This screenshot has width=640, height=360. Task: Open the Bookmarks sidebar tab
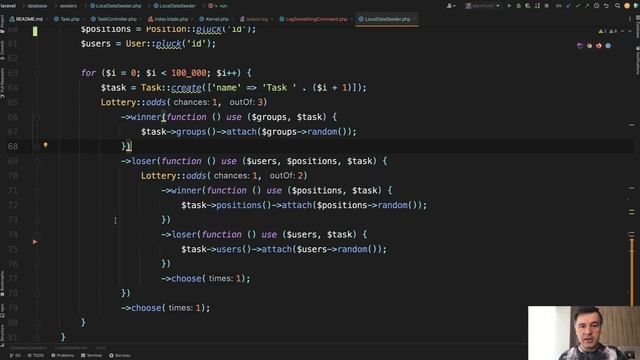point(2,284)
